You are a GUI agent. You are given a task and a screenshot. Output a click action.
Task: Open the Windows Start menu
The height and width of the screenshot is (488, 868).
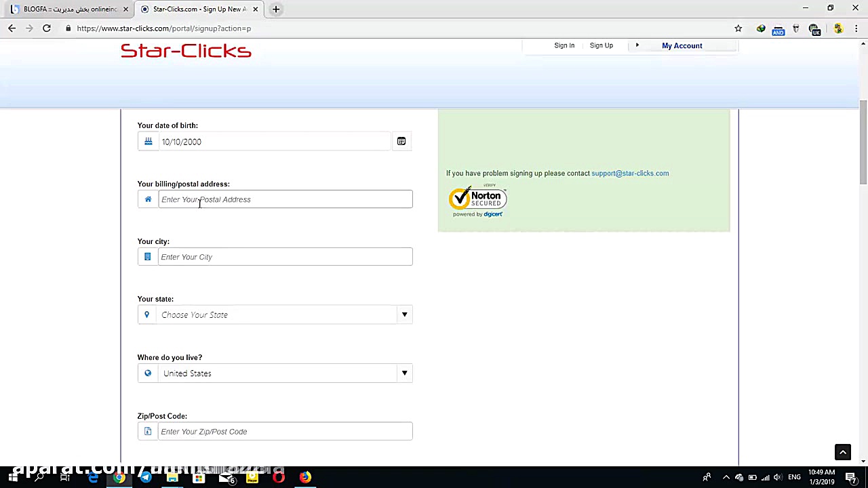[x=12, y=477]
